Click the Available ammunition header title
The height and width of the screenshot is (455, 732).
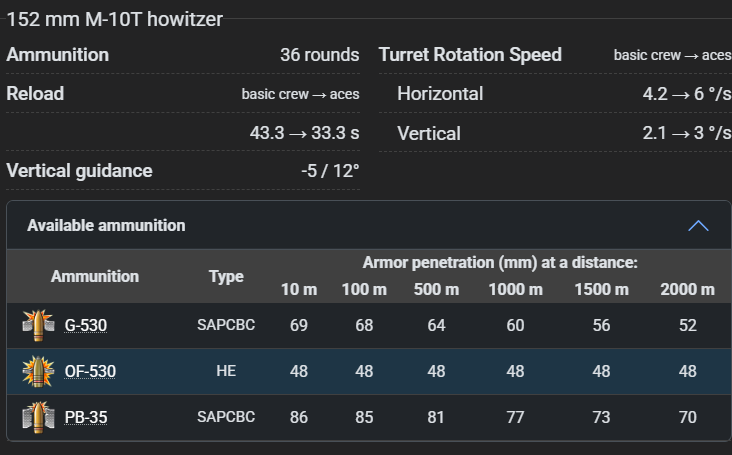tap(106, 226)
